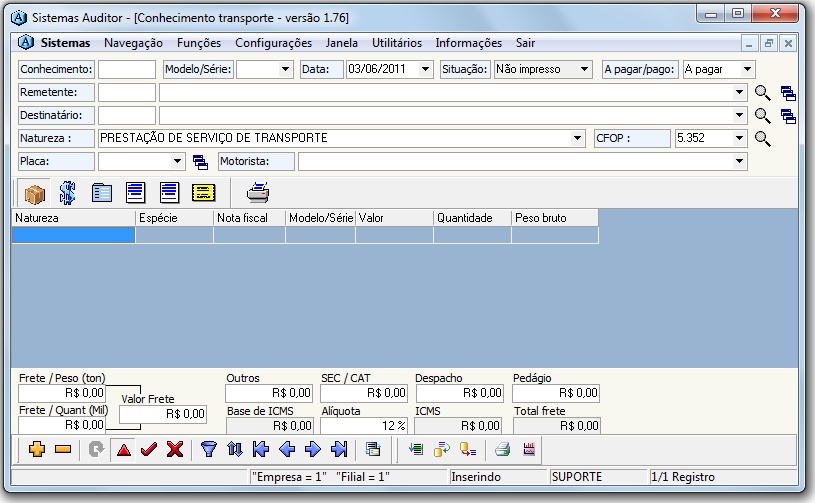Click the Destinatário code input field

coord(127,115)
